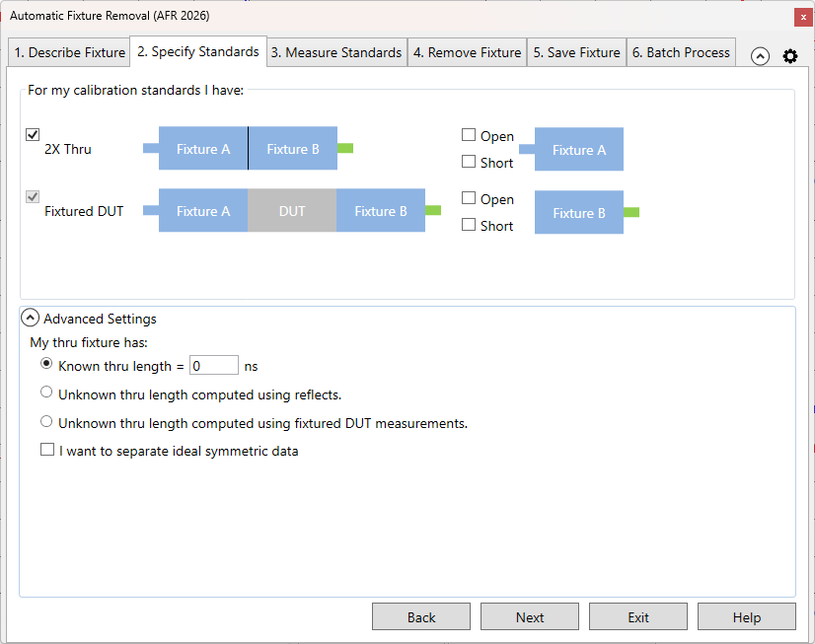This screenshot has width=815, height=644.
Task: Open the settings gear icon
Action: click(789, 56)
